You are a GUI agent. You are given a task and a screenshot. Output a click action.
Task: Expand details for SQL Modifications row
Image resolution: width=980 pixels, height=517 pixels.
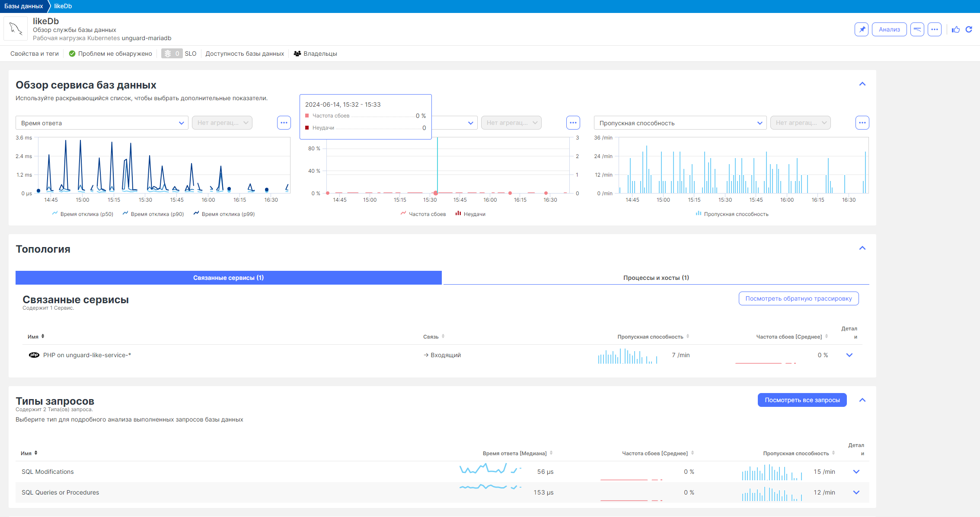pyautogui.click(x=856, y=472)
